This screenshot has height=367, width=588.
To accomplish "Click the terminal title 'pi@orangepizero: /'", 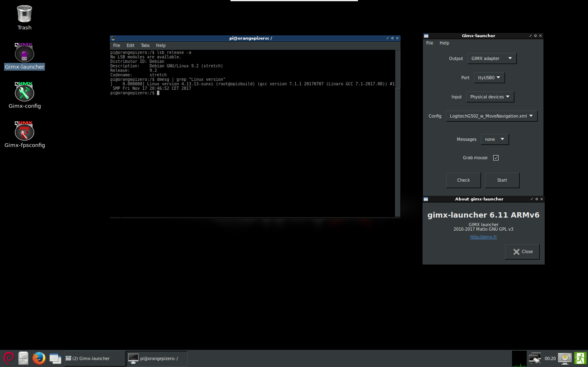I will (250, 38).
